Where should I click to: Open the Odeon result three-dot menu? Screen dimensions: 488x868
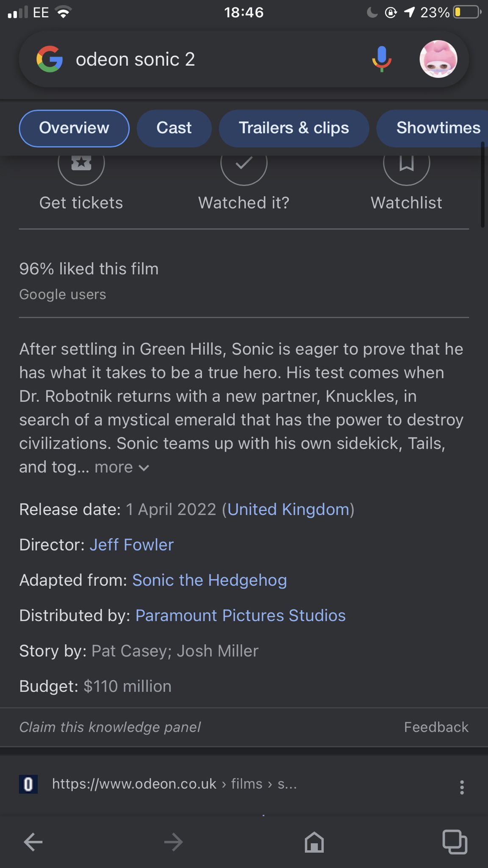(462, 787)
